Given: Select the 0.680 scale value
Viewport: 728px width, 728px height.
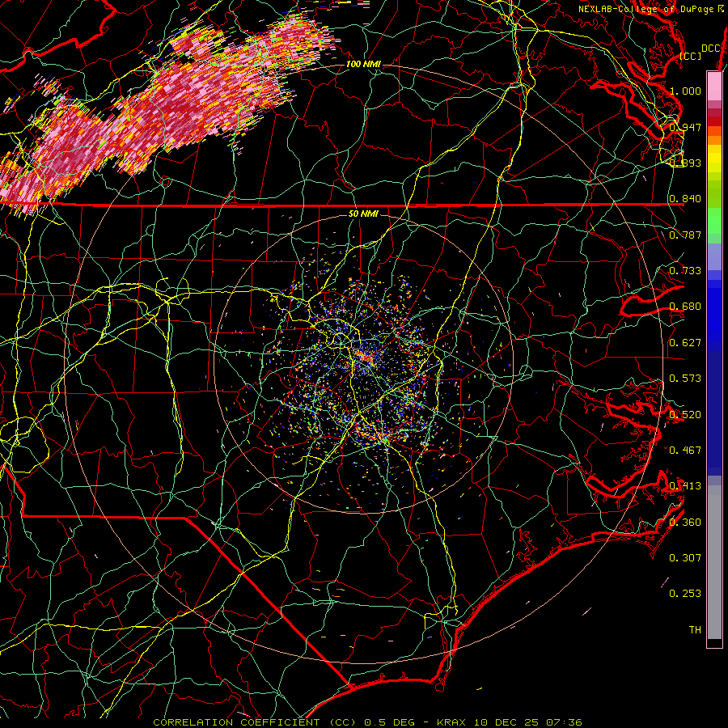Looking at the screenshot, I should [x=685, y=307].
